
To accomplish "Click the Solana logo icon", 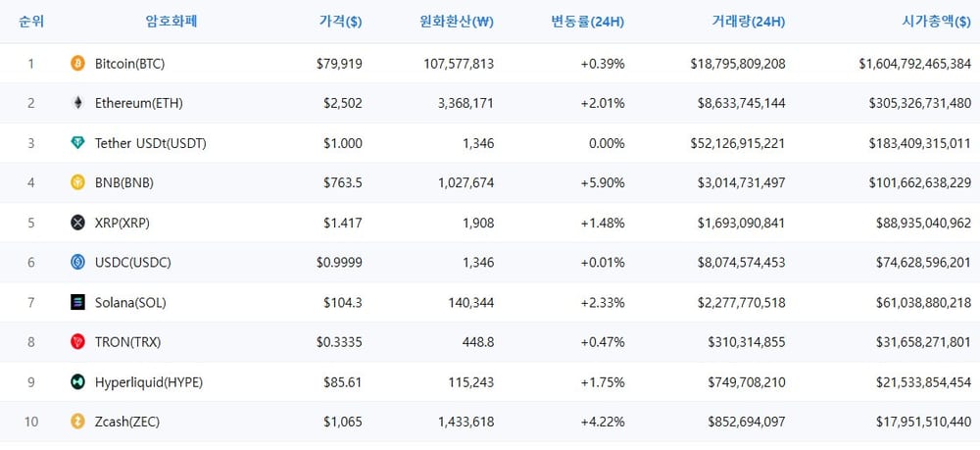I will click(x=77, y=303).
